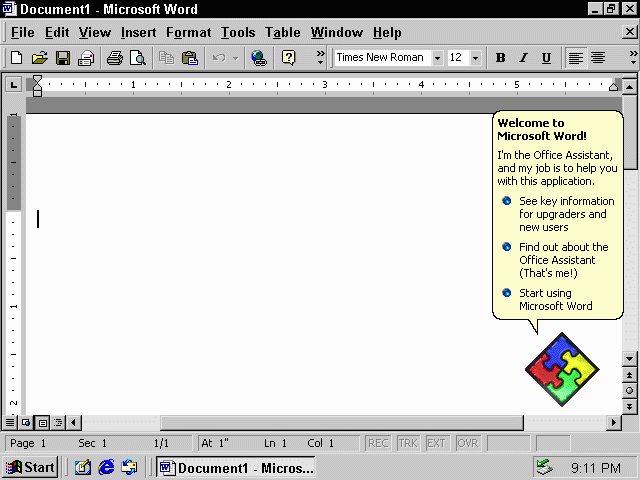The width and height of the screenshot is (640, 480).
Task: Open the Times New Roman font dropdown
Action: click(x=437, y=58)
